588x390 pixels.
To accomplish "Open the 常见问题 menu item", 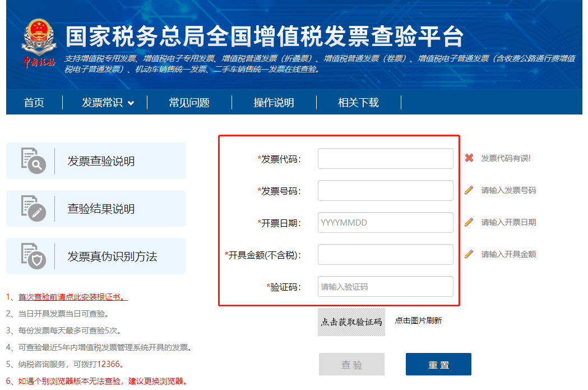I will tap(189, 103).
